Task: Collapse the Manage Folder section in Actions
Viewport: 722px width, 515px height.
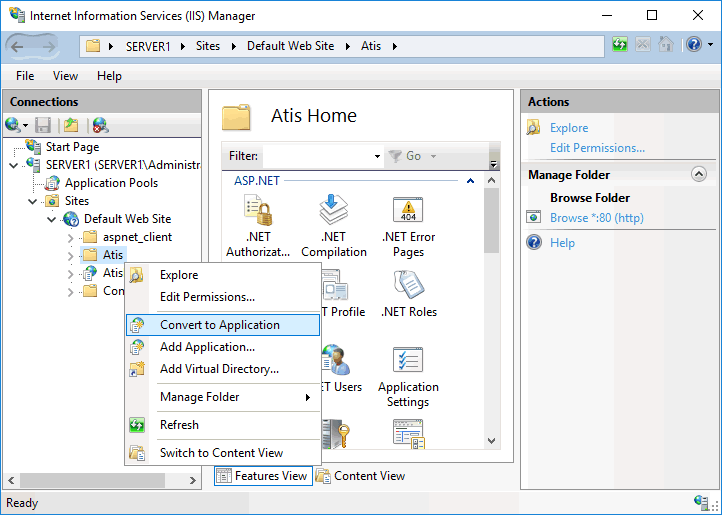Action: [x=699, y=175]
